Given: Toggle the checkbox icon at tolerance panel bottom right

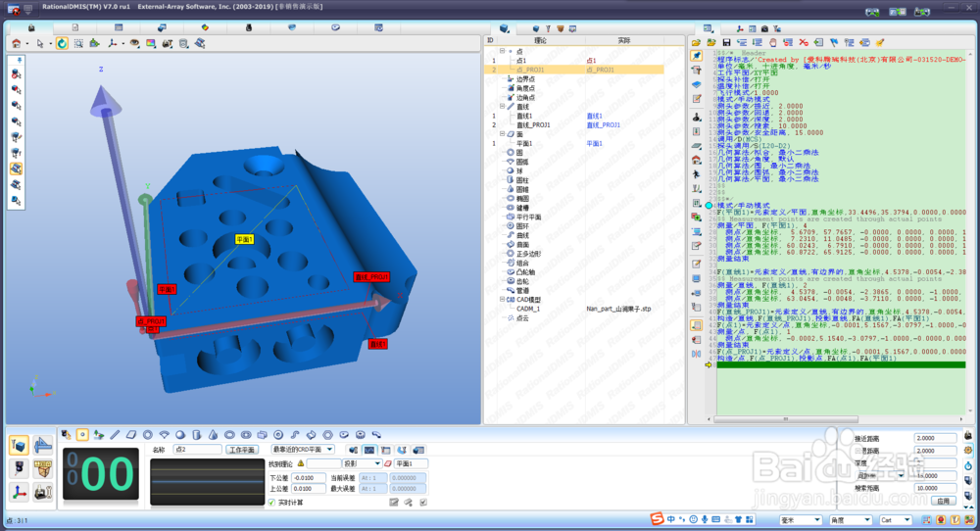Looking at the screenshot, I should [x=423, y=503].
